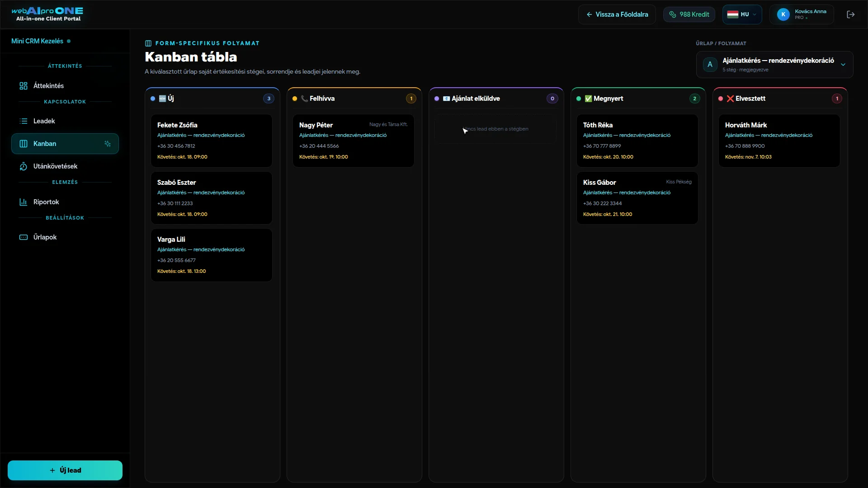Open Űrlapok under Beállítások

65,237
